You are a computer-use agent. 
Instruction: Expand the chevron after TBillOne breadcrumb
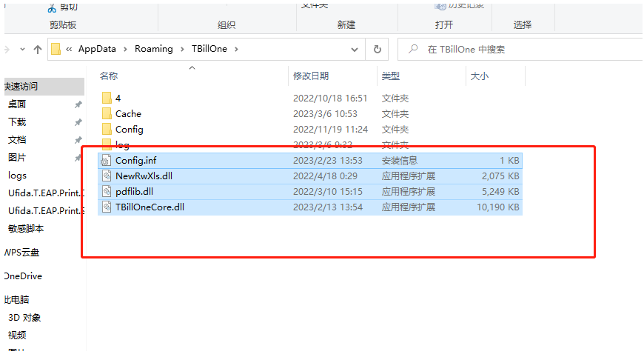236,50
